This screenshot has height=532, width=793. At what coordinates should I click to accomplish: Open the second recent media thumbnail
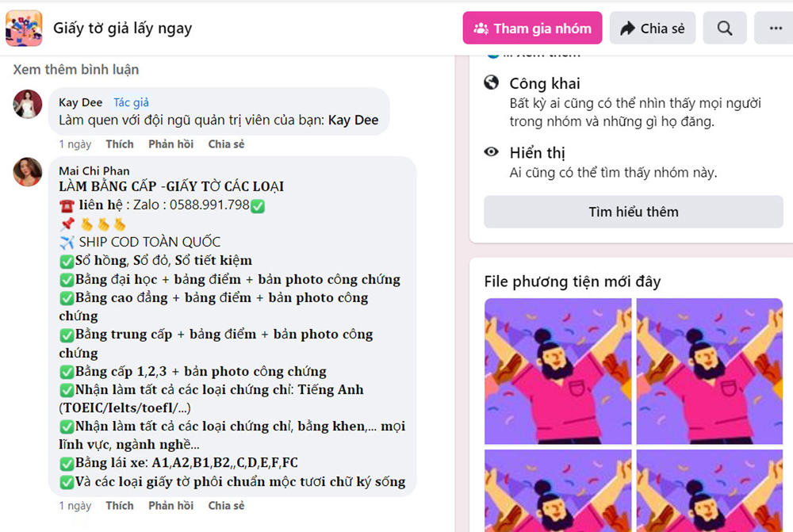[710, 371]
